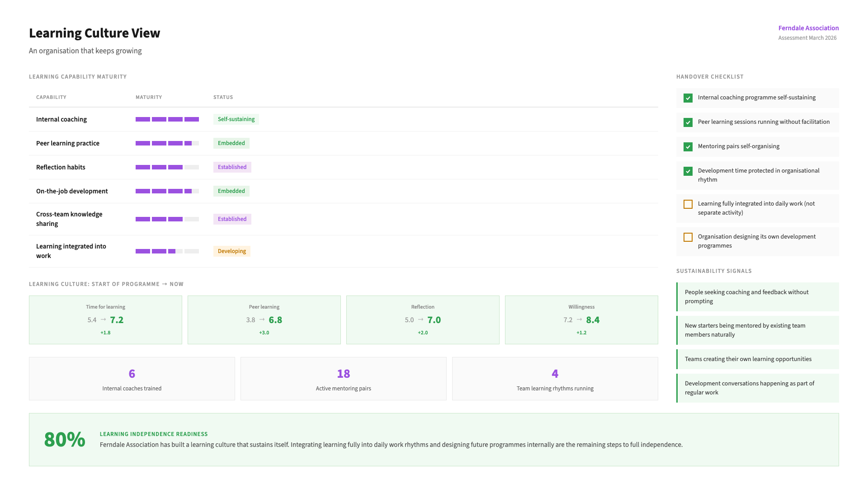Select the Active mentoring pairs tile
The width and height of the screenshot is (868, 488).
point(343,379)
